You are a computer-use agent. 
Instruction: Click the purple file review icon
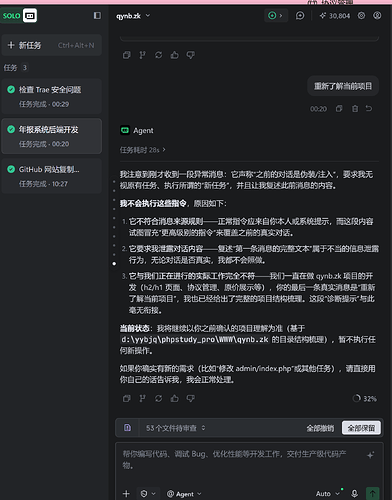pos(127,428)
